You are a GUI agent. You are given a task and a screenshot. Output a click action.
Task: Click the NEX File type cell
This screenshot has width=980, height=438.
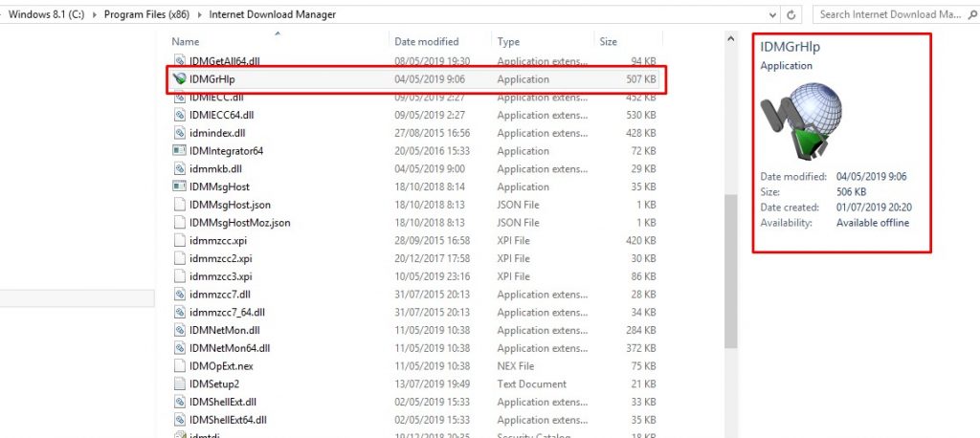coord(518,366)
